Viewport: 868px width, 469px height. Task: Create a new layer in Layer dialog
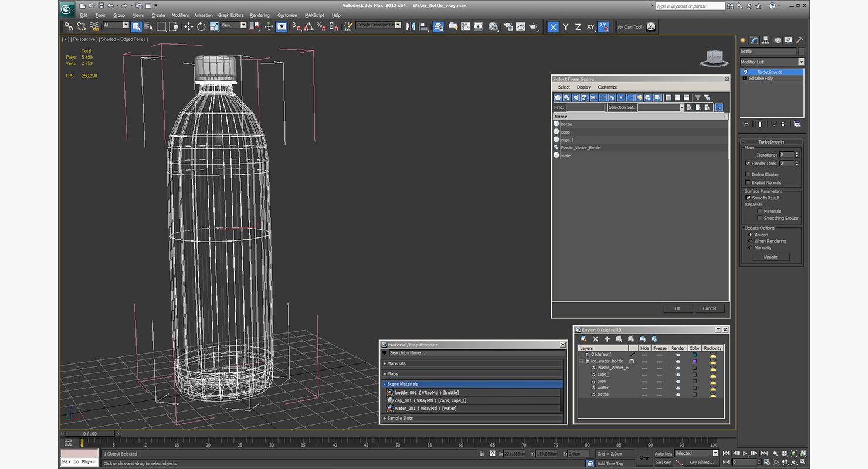click(x=584, y=339)
